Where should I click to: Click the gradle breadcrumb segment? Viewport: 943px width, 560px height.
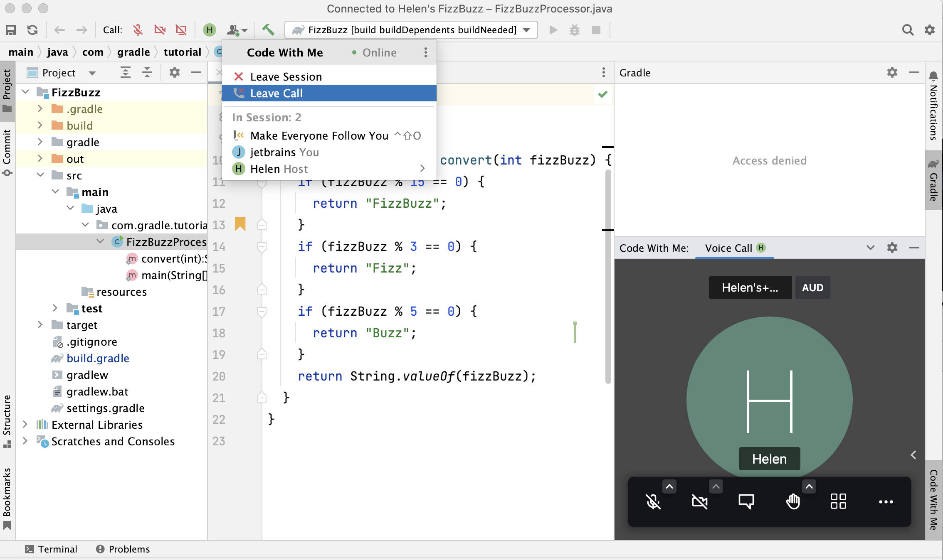tap(133, 52)
